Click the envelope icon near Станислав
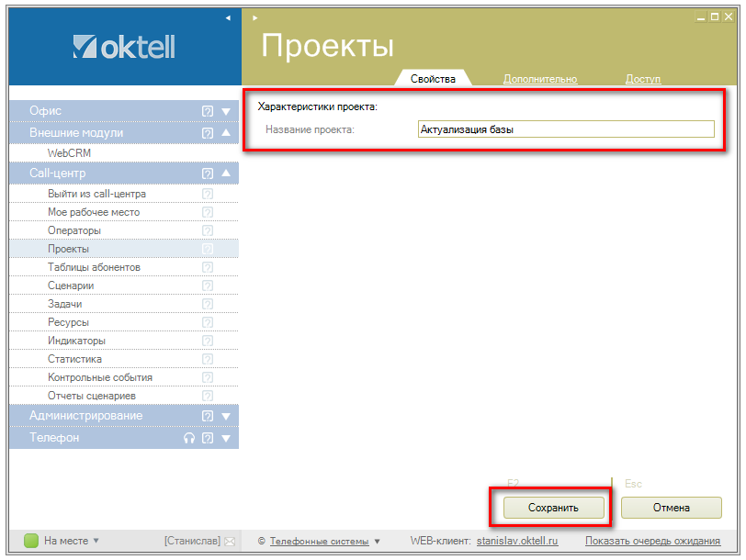 point(230,541)
